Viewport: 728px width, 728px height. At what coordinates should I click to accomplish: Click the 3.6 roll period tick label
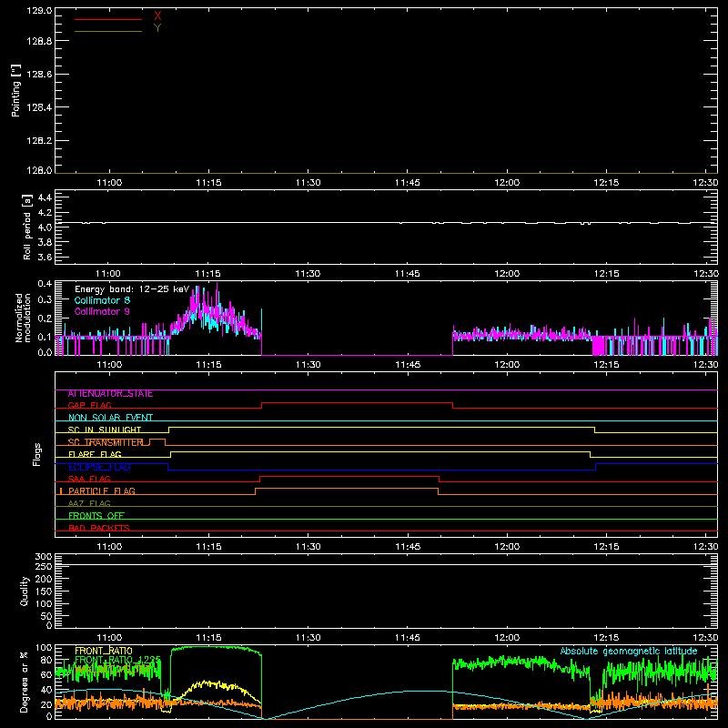[x=45, y=257]
